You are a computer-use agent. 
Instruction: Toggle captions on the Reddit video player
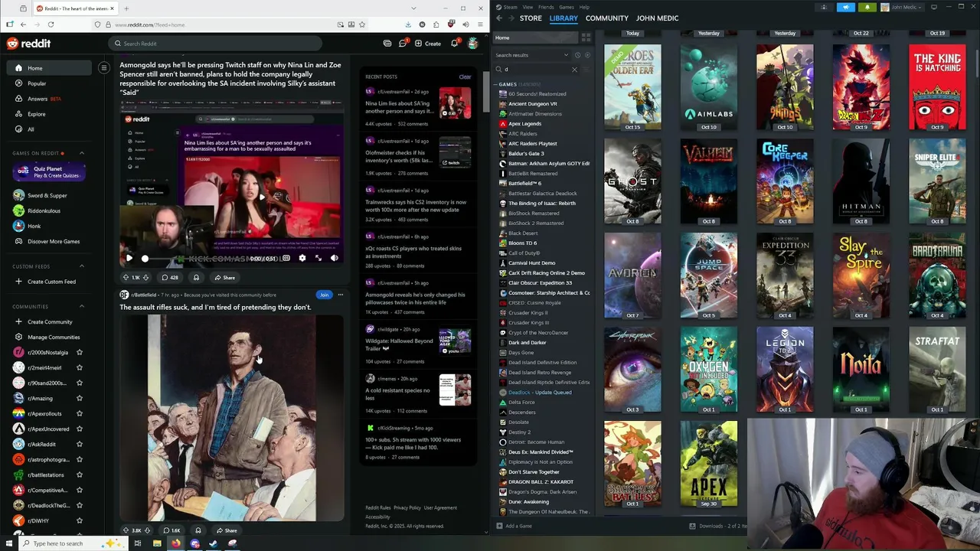[286, 258]
